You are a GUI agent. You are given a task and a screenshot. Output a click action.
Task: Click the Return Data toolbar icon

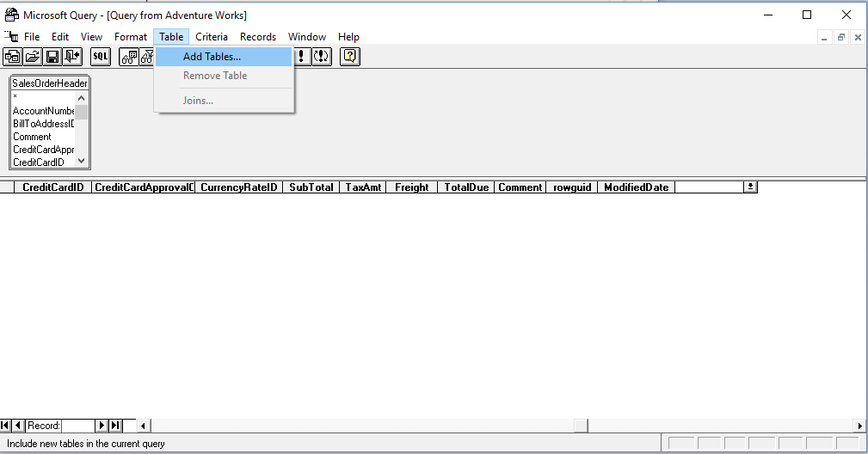72,57
